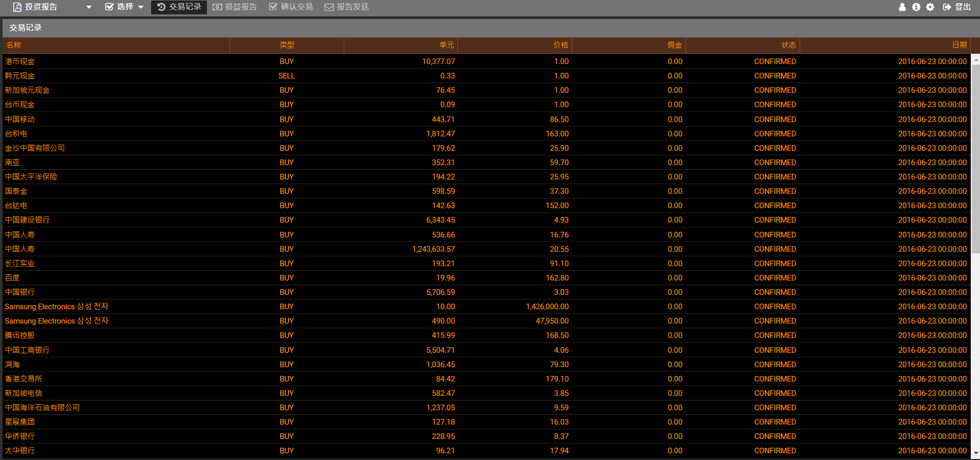Select the 新加坡电信 row name
Viewport: 980px width, 460px height.
coord(24,393)
